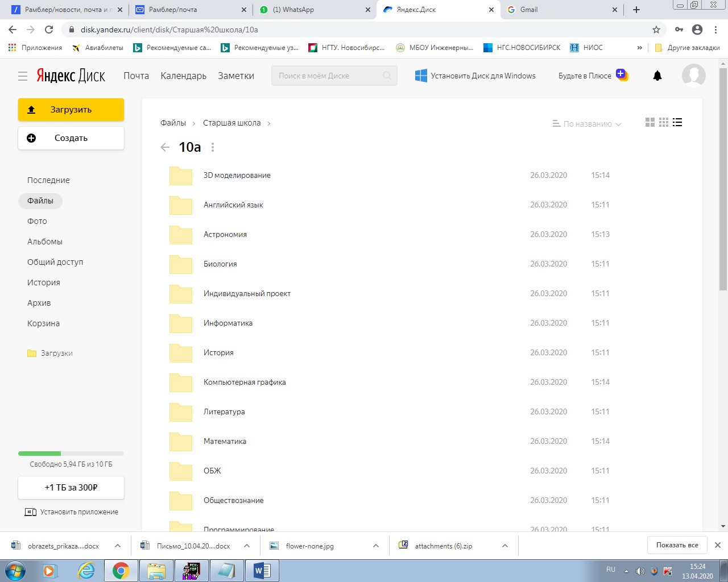Open the user profile avatar
The height and width of the screenshot is (582, 728).
pyautogui.click(x=693, y=75)
